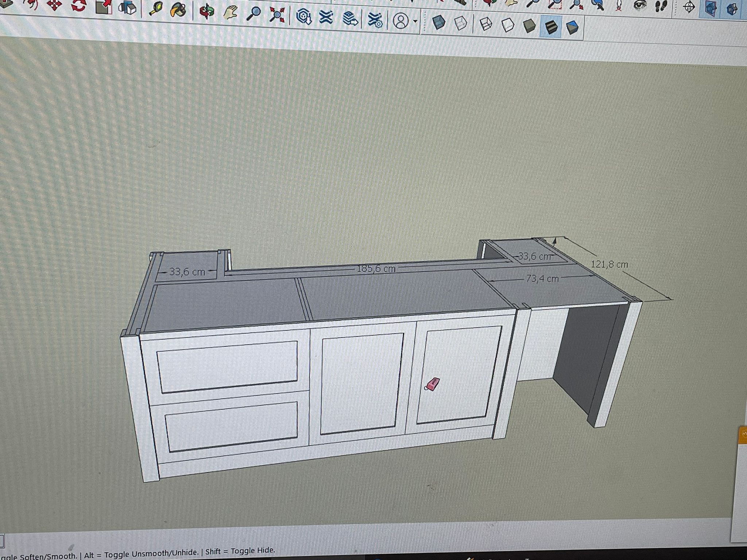Viewport: 747px width, 560px height.
Task: Pick the Paint Bucket tool
Action: (x=178, y=10)
